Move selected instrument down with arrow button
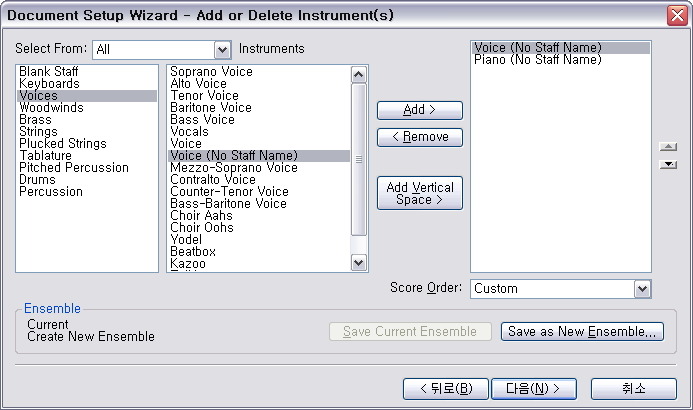 (669, 164)
